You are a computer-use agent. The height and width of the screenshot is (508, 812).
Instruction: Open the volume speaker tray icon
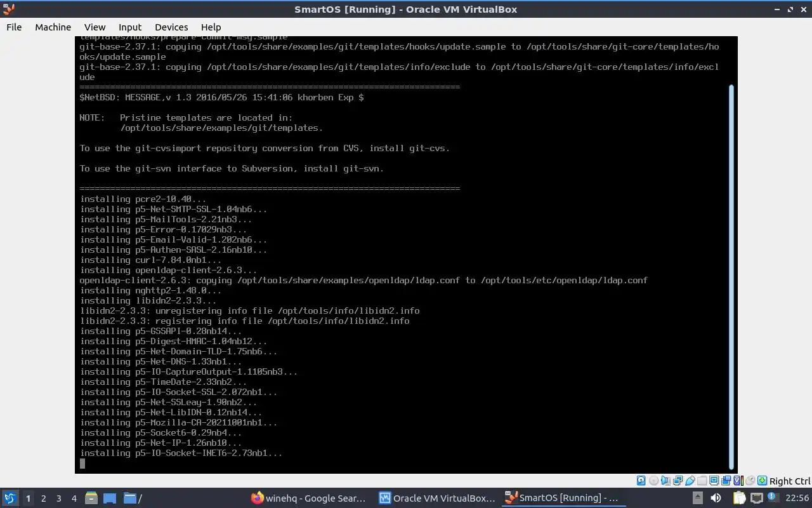716,498
